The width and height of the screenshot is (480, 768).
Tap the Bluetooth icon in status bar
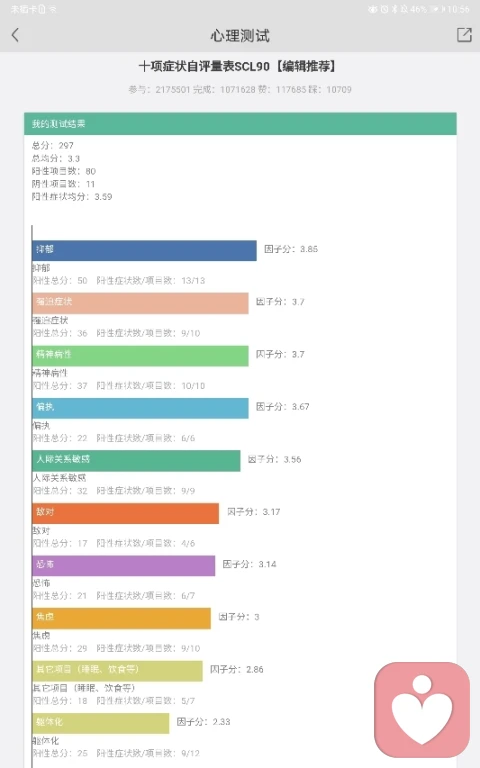coord(394,9)
